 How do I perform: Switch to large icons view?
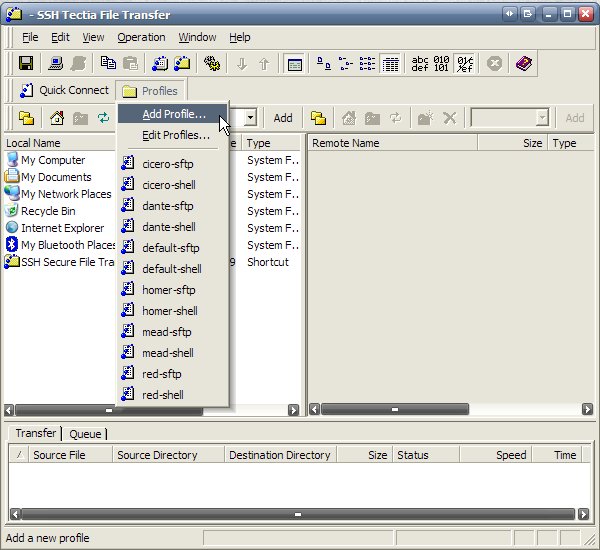pyautogui.click(x=324, y=64)
